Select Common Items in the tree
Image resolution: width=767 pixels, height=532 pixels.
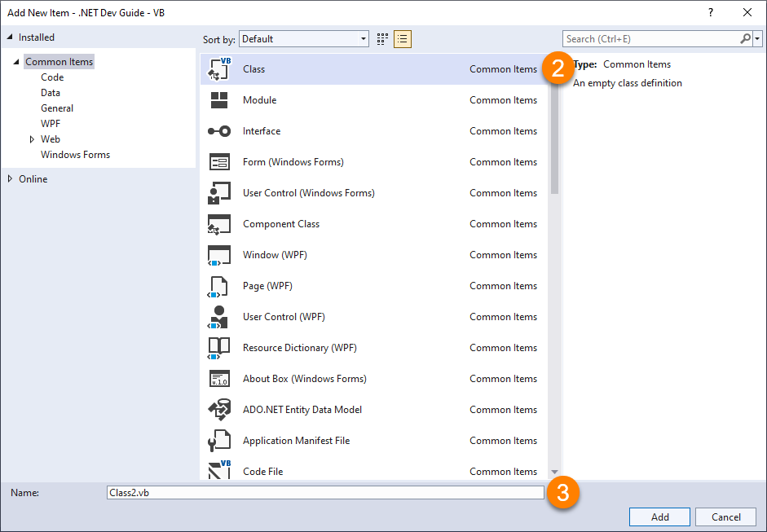pyautogui.click(x=60, y=62)
